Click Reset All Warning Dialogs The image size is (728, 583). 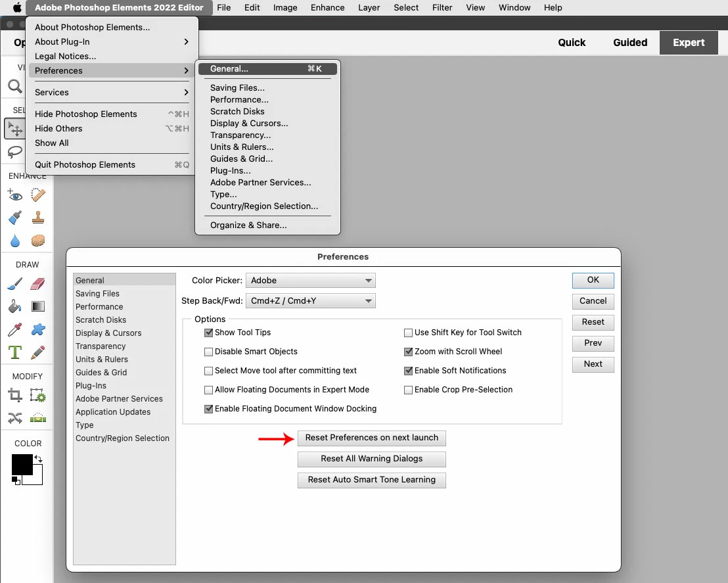(x=371, y=459)
